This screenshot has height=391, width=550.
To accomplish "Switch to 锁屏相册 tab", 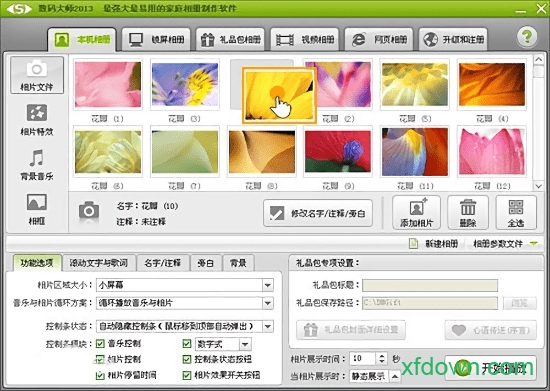I will pos(156,40).
